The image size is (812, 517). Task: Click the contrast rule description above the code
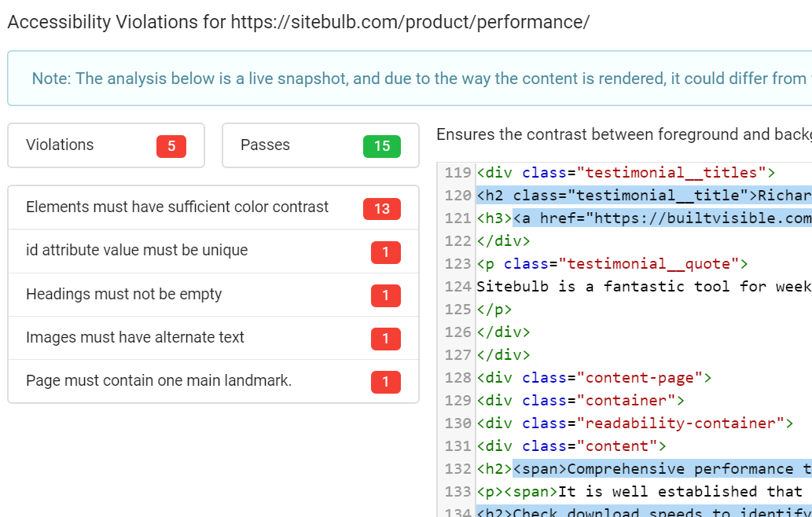624,134
